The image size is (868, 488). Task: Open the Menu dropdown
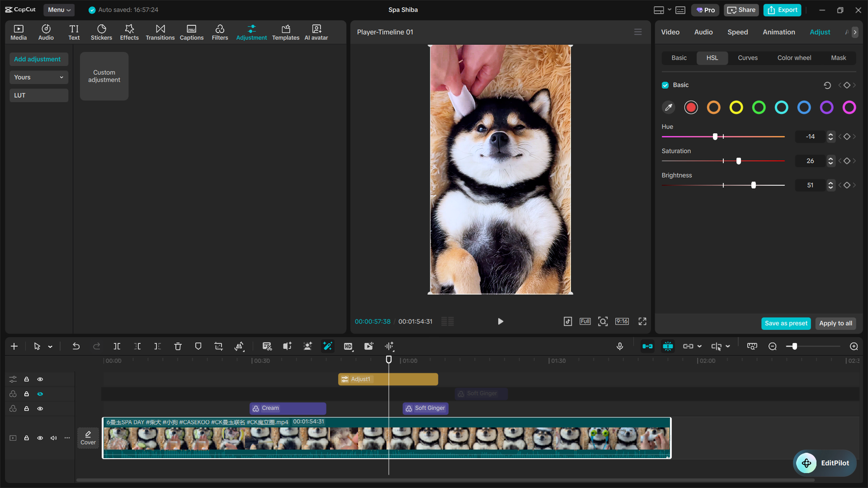(x=59, y=9)
